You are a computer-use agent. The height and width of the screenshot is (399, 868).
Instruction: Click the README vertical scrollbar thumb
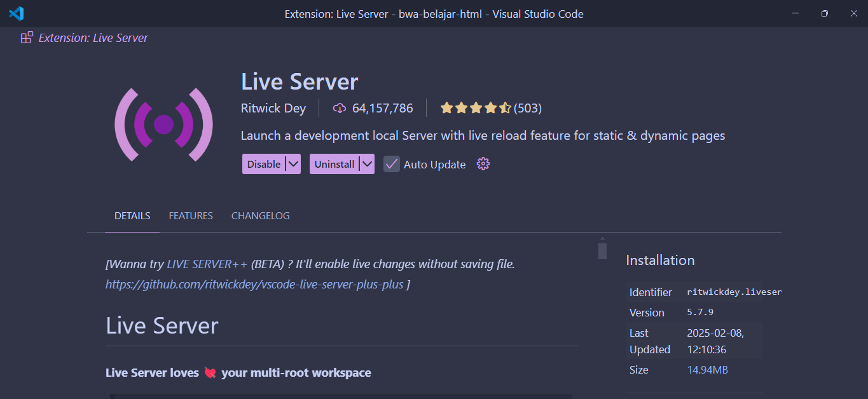point(602,251)
